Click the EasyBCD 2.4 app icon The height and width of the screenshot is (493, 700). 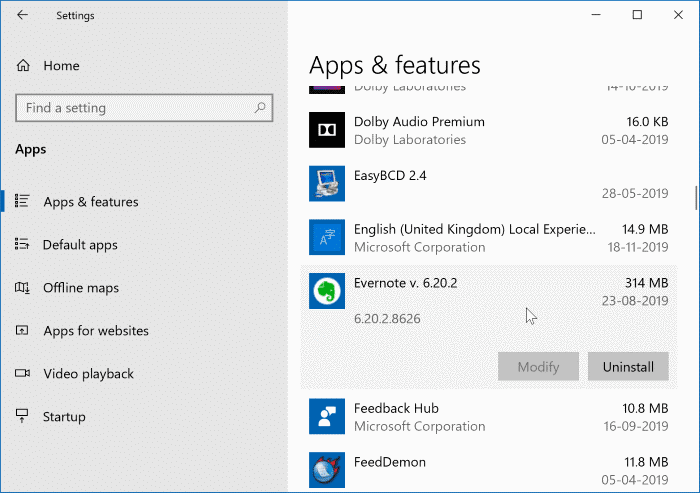point(327,184)
